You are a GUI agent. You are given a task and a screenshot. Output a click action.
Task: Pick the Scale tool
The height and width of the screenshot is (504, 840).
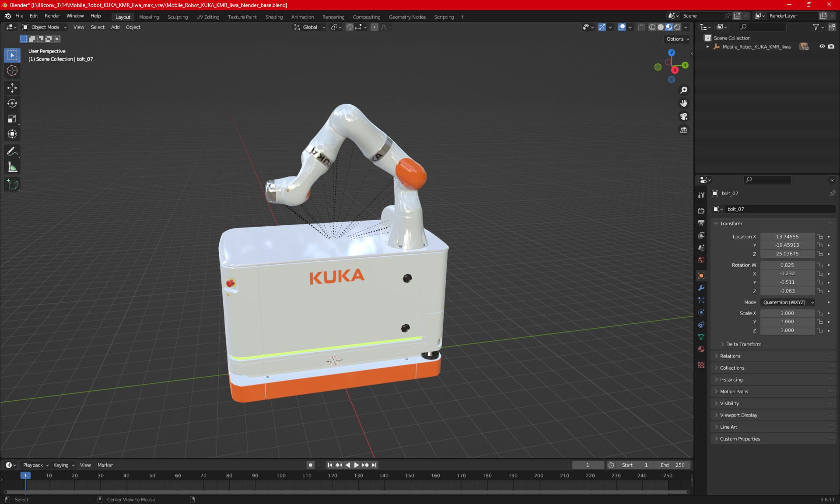tap(12, 119)
